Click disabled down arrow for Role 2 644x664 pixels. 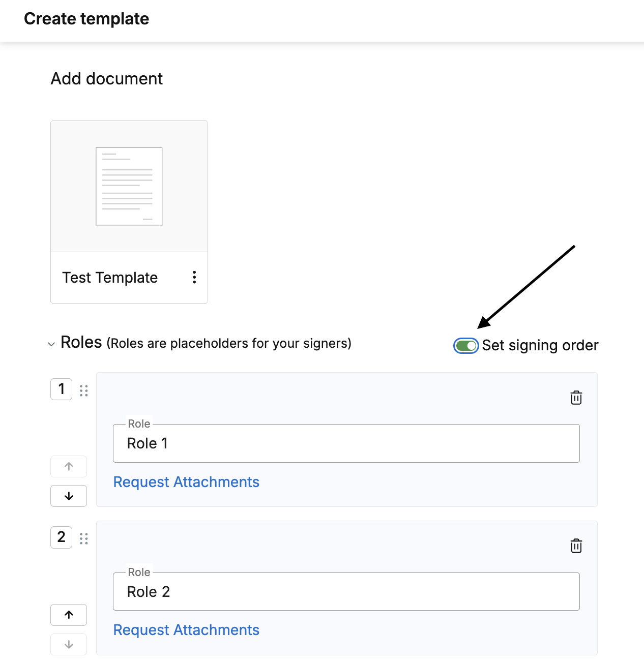(69, 644)
